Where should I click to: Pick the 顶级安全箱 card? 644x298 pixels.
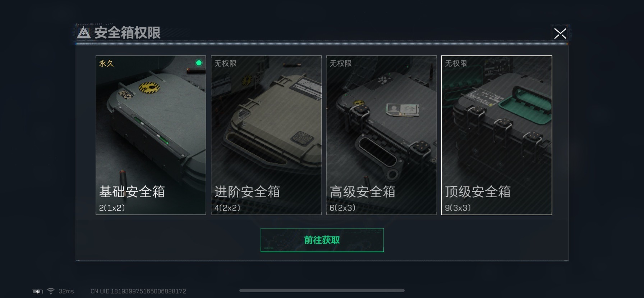pos(497,135)
